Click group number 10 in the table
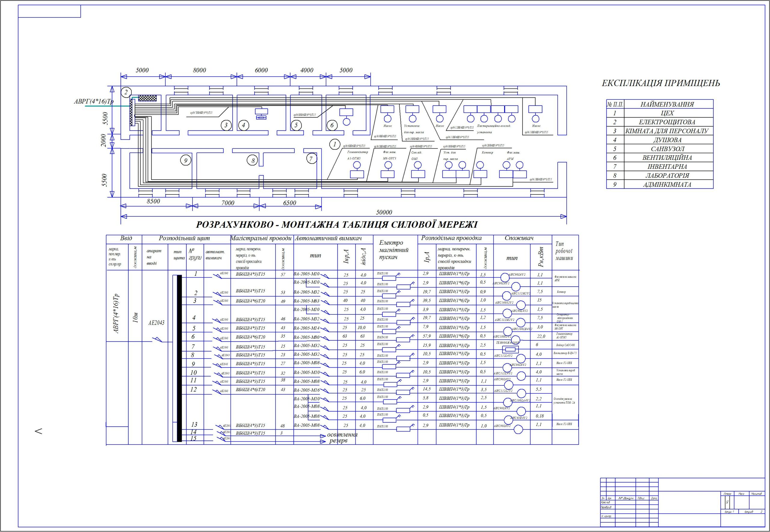Screen dimensions: 770x532 coord(193,373)
